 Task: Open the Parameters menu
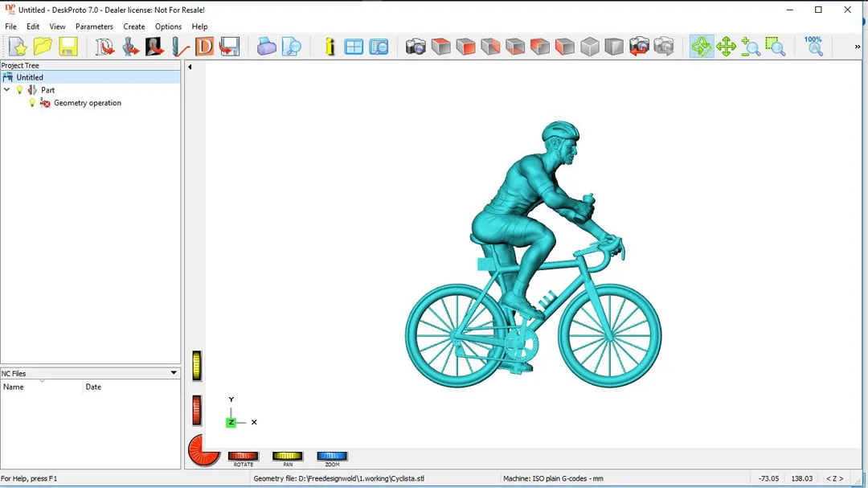tap(94, 27)
